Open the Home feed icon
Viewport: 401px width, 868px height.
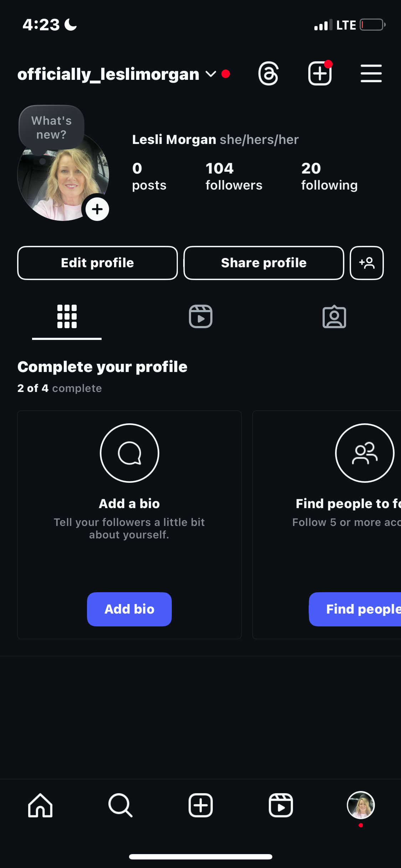point(40,805)
